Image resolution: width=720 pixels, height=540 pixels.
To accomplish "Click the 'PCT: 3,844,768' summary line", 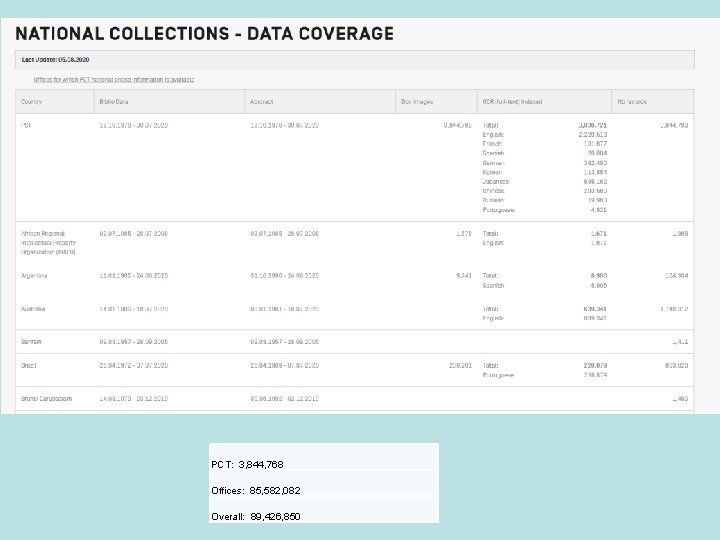I will pos(248,465).
